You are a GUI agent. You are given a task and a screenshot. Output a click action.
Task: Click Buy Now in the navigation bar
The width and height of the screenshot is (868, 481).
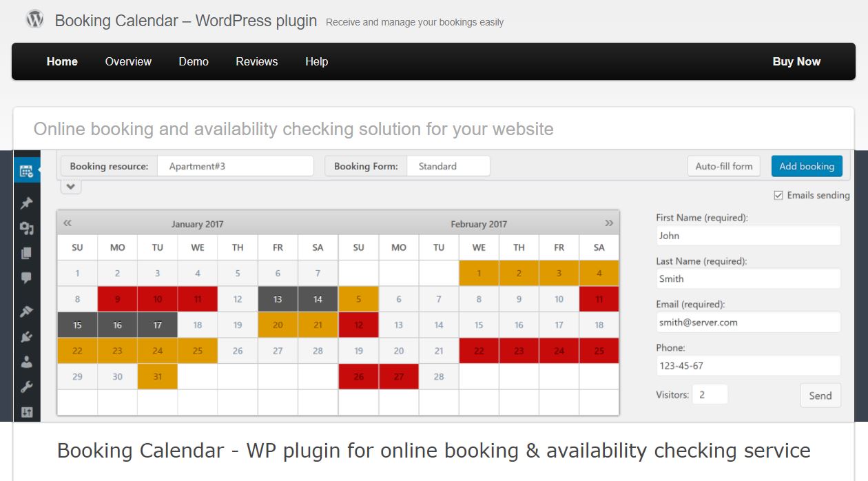796,61
